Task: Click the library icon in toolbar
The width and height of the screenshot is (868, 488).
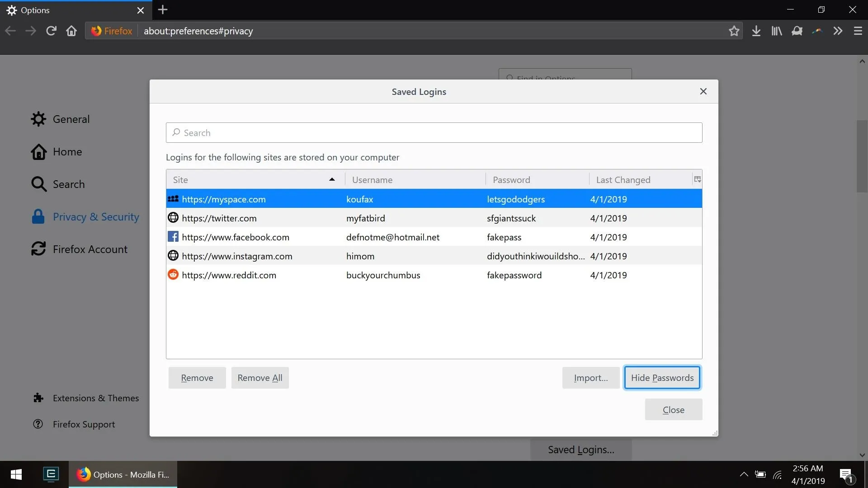Action: [776, 31]
